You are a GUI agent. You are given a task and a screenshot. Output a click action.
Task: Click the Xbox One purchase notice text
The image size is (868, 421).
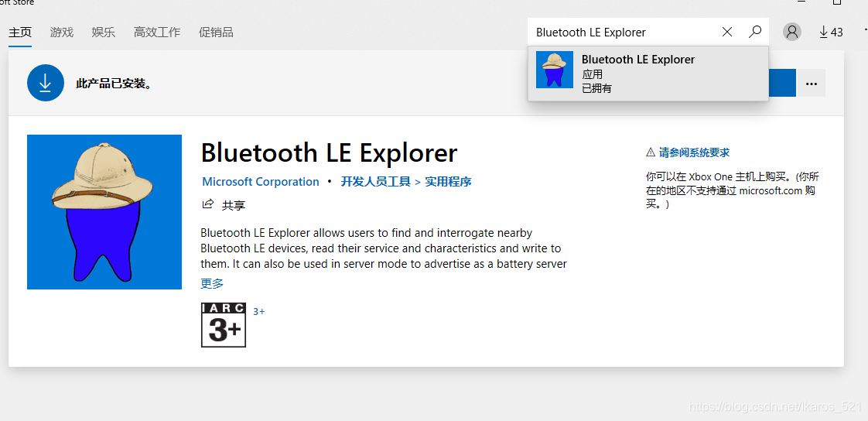click(x=733, y=190)
